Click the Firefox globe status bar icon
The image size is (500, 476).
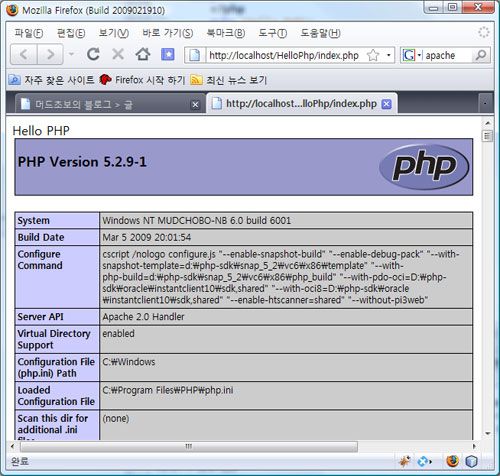(452, 461)
